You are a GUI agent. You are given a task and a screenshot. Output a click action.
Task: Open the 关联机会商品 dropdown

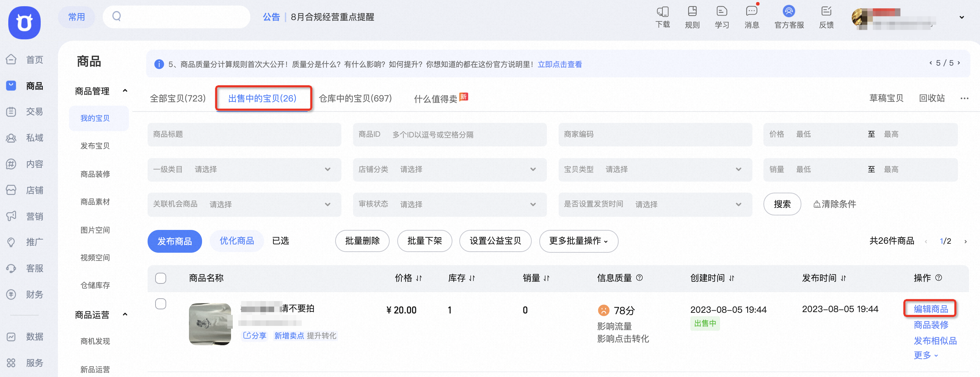pyautogui.click(x=244, y=204)
